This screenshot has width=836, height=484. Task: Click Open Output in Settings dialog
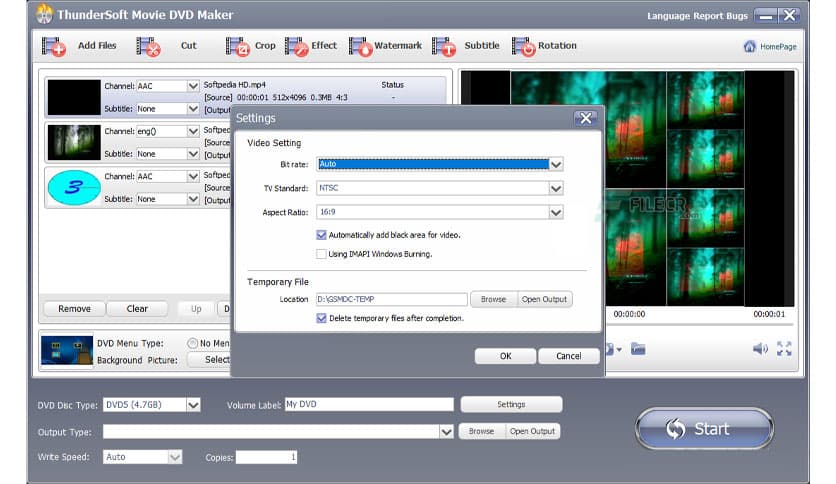point(544,300)
